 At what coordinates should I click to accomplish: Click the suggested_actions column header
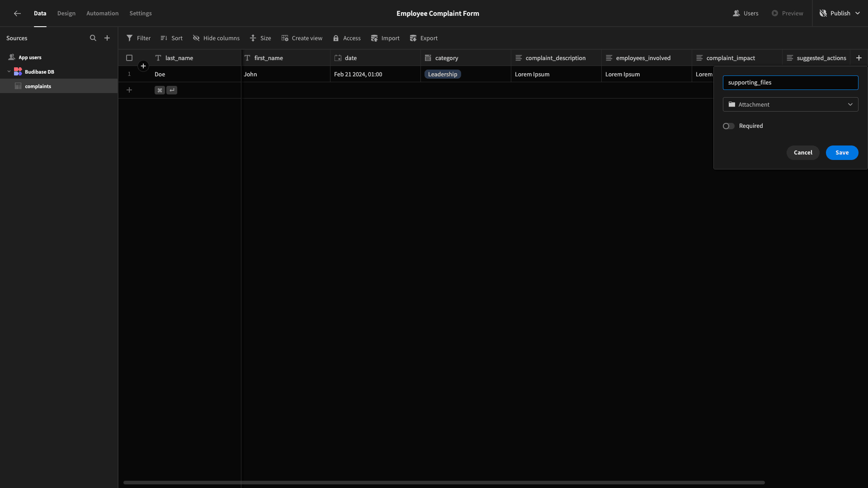(816, 58)
